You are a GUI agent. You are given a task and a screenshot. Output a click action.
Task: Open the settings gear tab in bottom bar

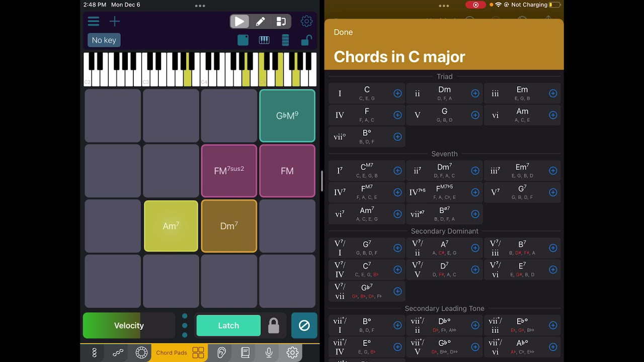coord(292,353)
